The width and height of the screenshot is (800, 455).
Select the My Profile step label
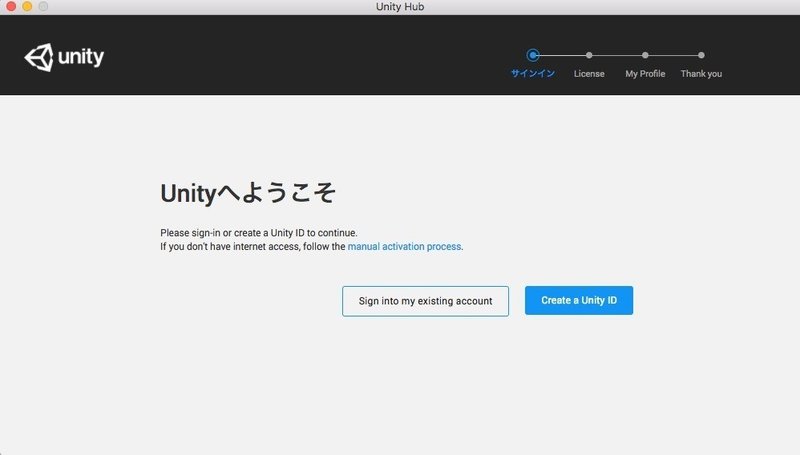tap(645, 73)
